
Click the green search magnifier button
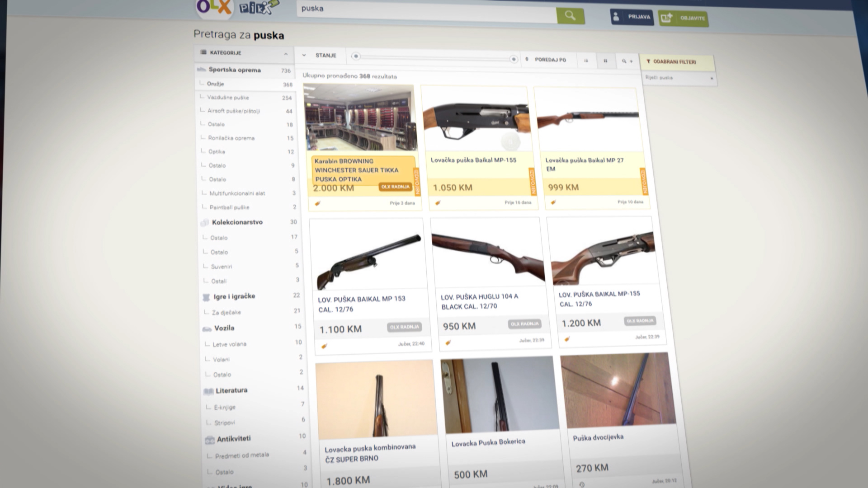click(571, 16)
